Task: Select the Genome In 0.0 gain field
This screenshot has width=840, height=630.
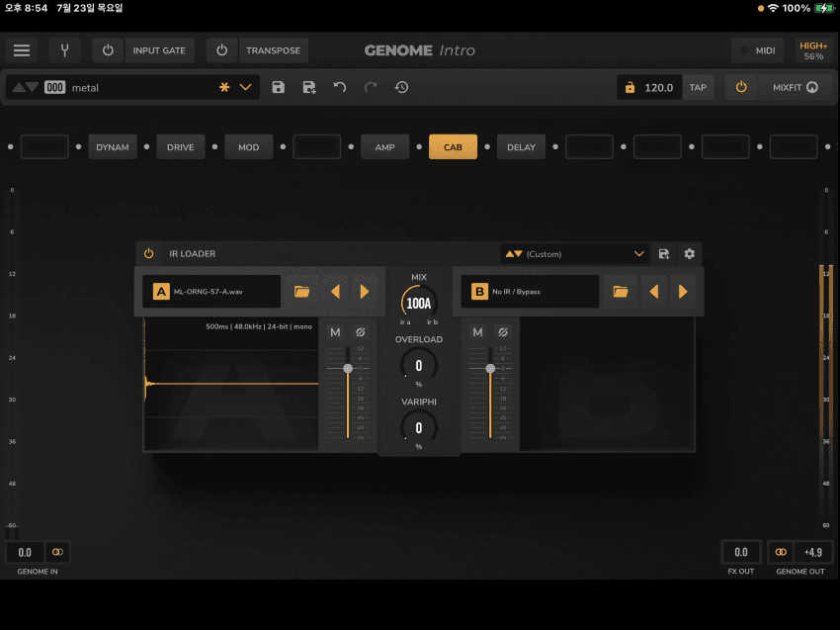Action: 25,552
